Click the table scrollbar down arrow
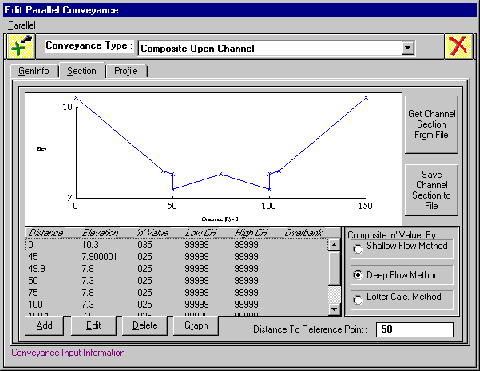The image size is (480, 371). pyautogui.click(x=334, y=309)
